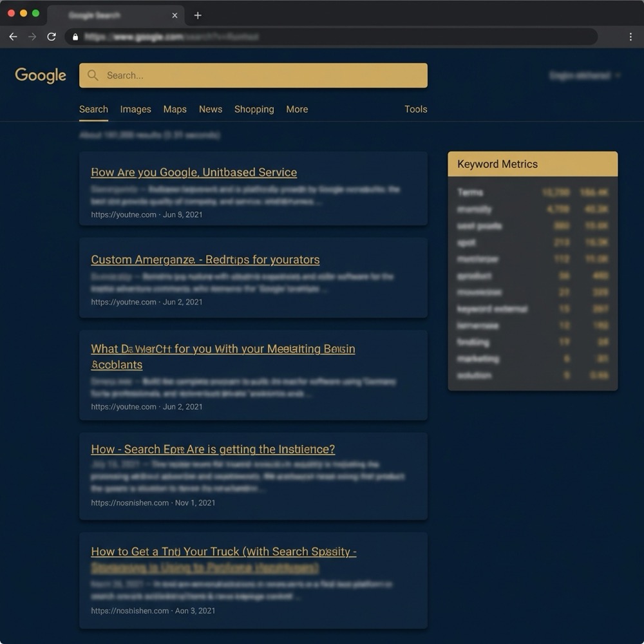This screenshot has height=644, width=644.
Task: Select the Search tab
Action: pyautogui.click(x=93, y=109)
